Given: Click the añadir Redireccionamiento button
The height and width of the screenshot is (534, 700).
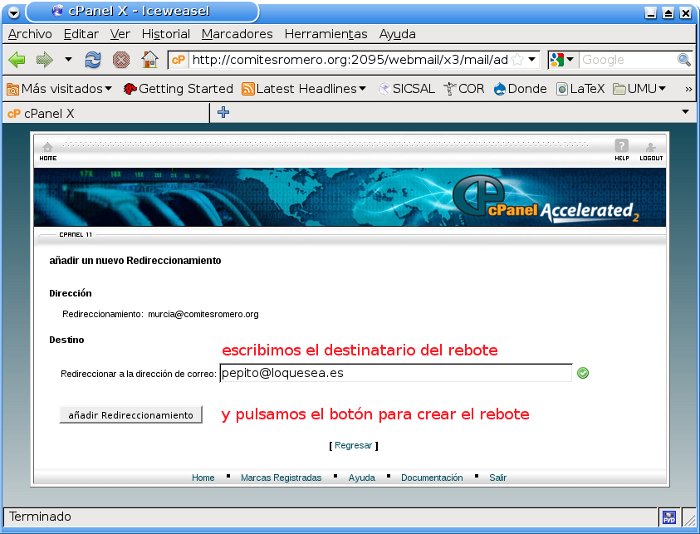Looking at the screenshot, I should click(x=131, y=414).
